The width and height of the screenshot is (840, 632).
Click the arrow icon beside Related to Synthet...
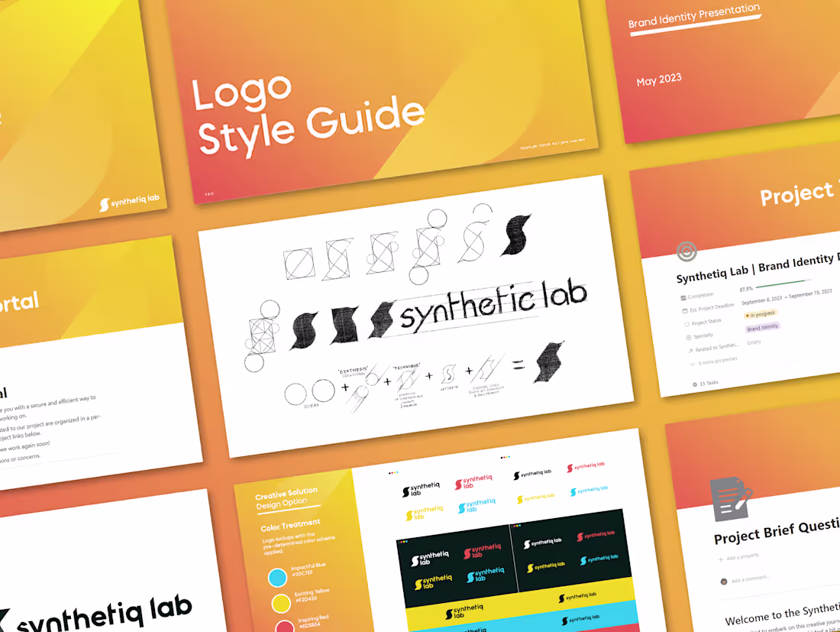(690, 351)
